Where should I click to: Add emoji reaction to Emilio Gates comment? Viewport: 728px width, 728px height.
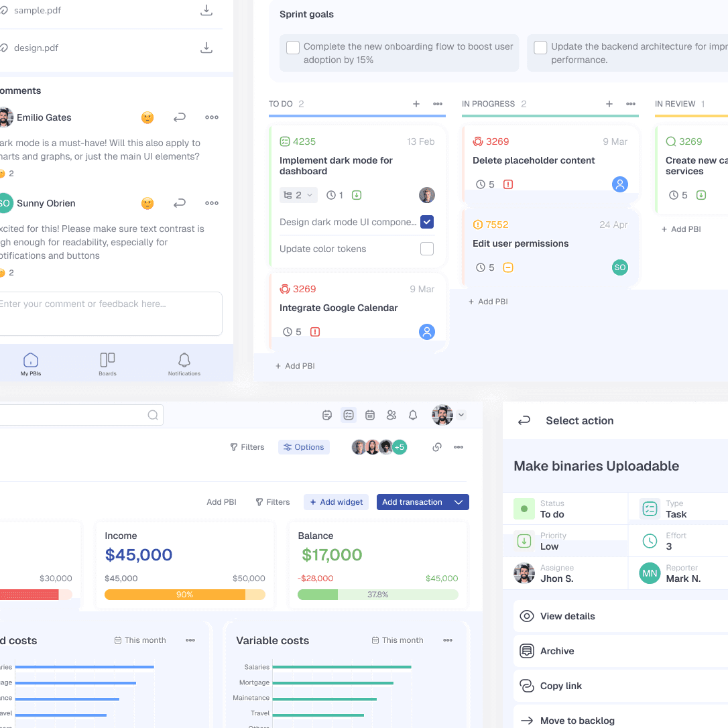tap(147, 117)
